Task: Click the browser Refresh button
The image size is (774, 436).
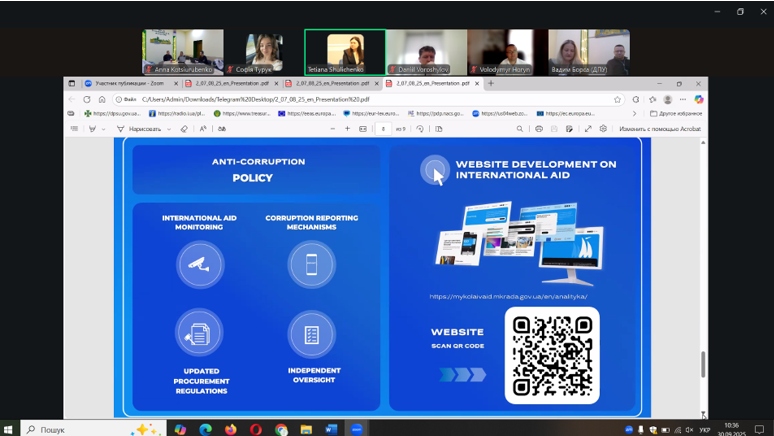Action: (87, 99)
